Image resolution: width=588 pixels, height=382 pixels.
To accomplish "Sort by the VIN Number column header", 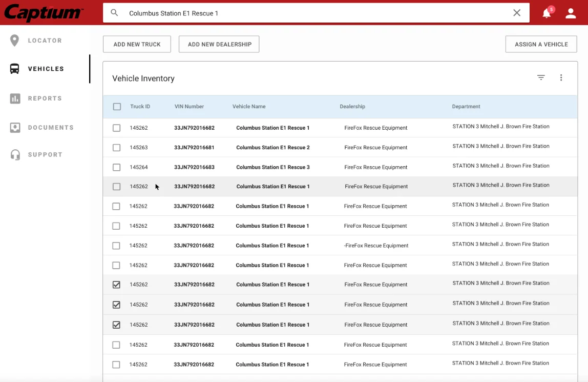I will [189, 107].
